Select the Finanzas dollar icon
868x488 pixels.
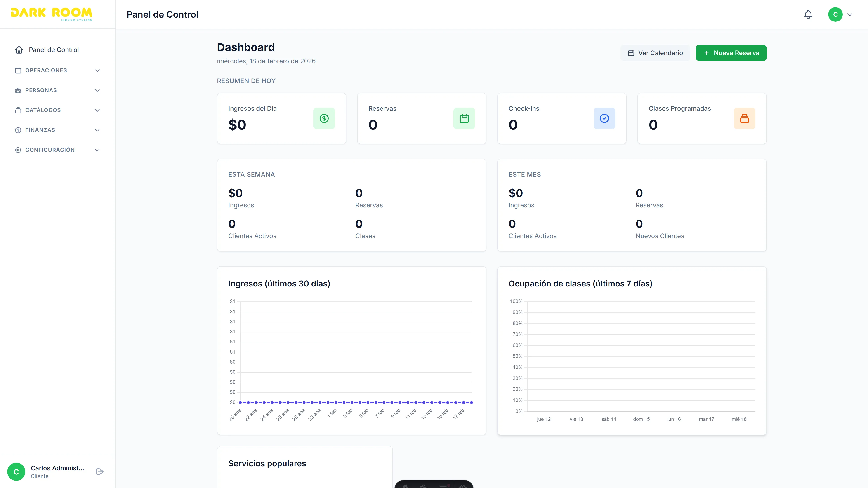pos(18,130)
